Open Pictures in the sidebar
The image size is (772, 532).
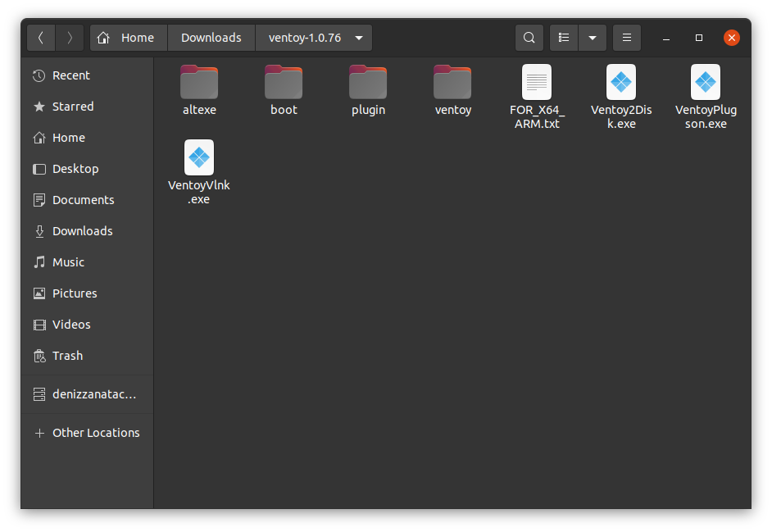[87, 293]
